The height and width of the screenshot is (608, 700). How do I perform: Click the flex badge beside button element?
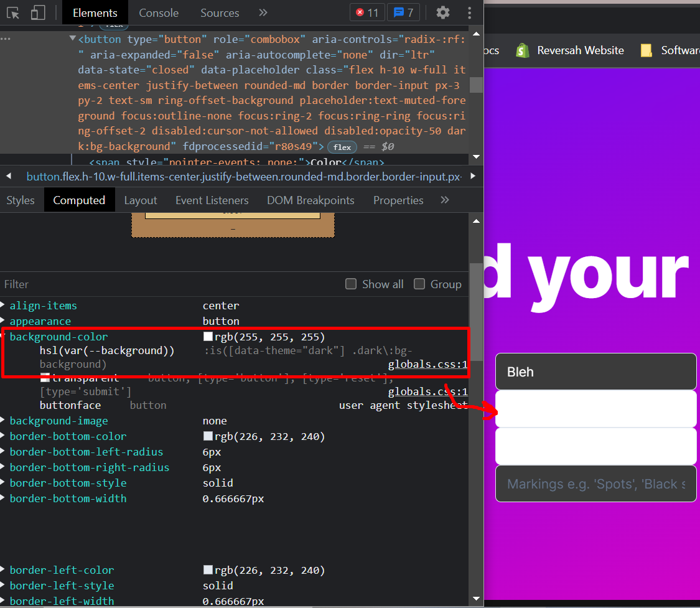342,147
